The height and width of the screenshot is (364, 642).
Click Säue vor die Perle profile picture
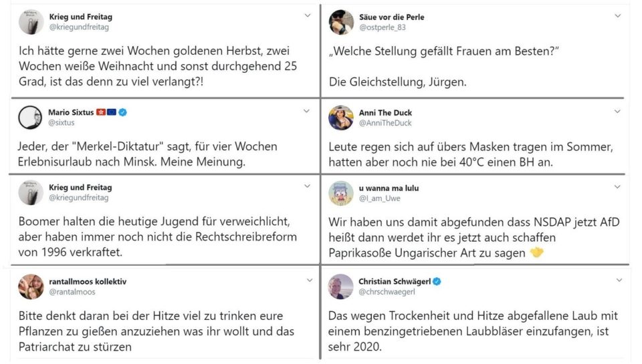pos(341,22)
